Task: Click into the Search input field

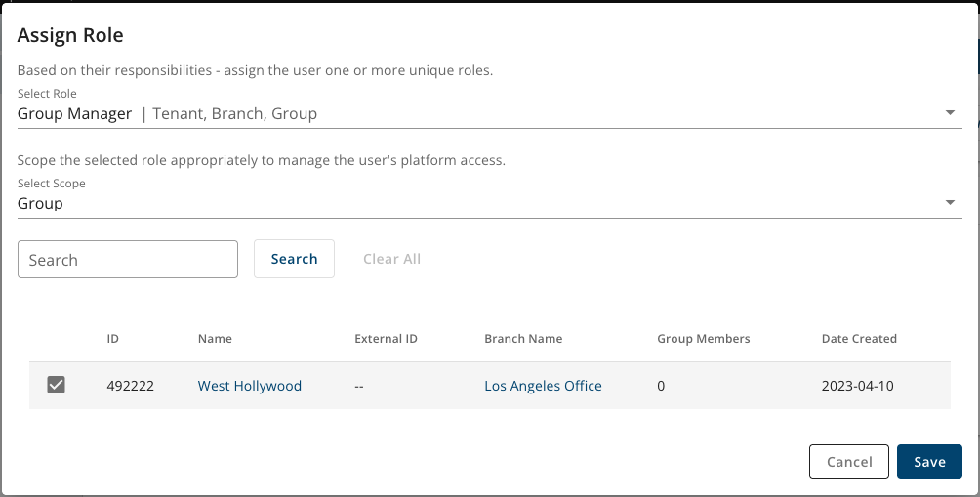Action: click(128, 260)
